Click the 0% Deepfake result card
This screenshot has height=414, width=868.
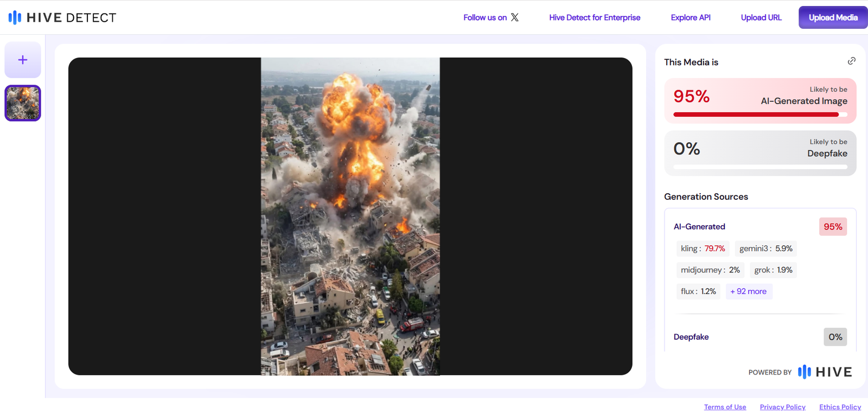click(759, 152)
